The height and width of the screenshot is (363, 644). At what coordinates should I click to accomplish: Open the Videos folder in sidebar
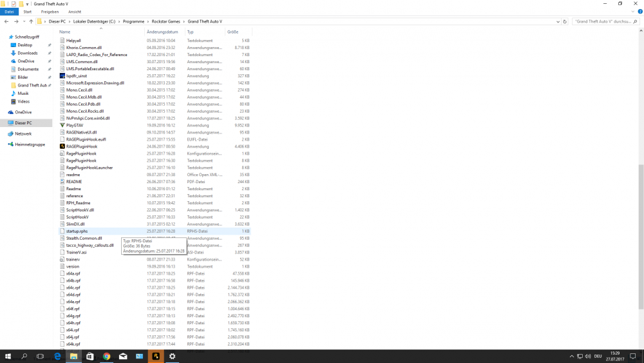click(x=23, y=101)
